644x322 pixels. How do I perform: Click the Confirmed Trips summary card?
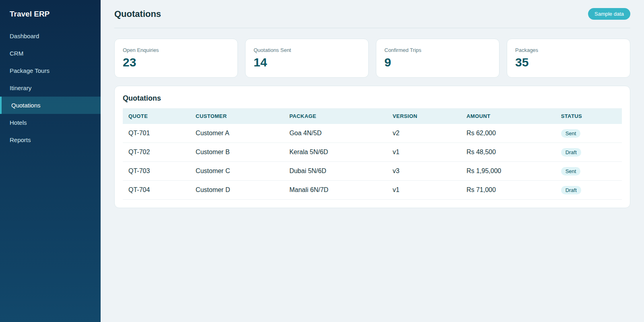coord(438,58)
